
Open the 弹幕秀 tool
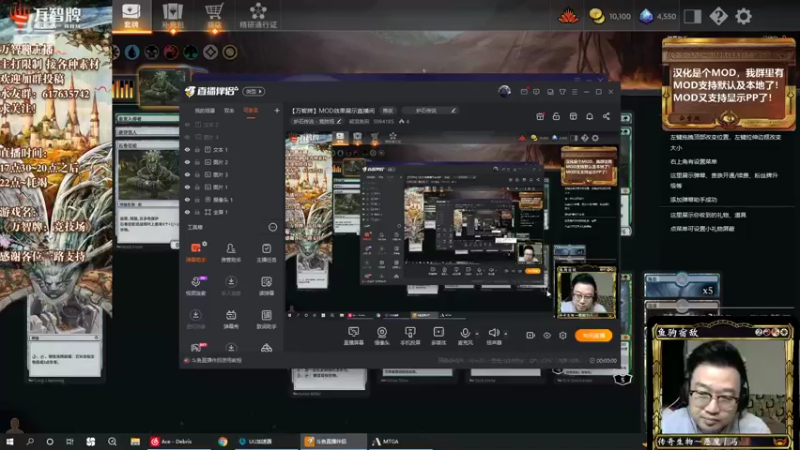[231, 319]
